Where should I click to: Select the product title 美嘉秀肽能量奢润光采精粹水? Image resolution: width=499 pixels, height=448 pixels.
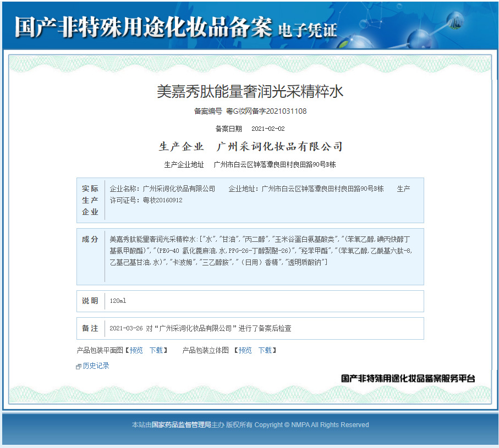(250, 92)
